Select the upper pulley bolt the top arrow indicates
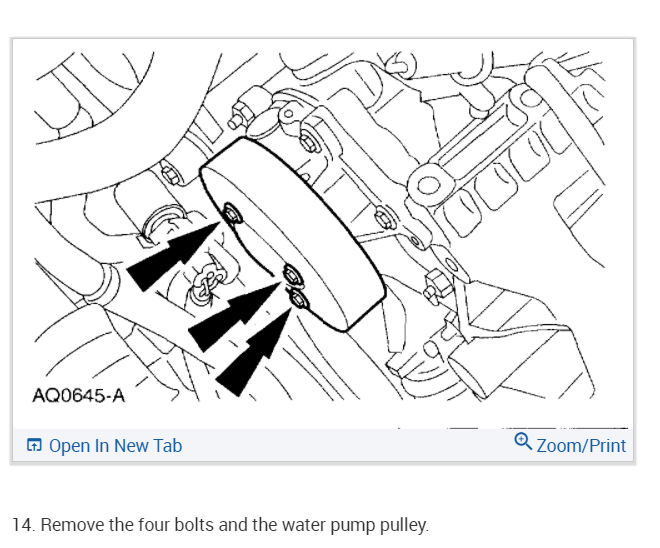 click(x=232, y=213)
